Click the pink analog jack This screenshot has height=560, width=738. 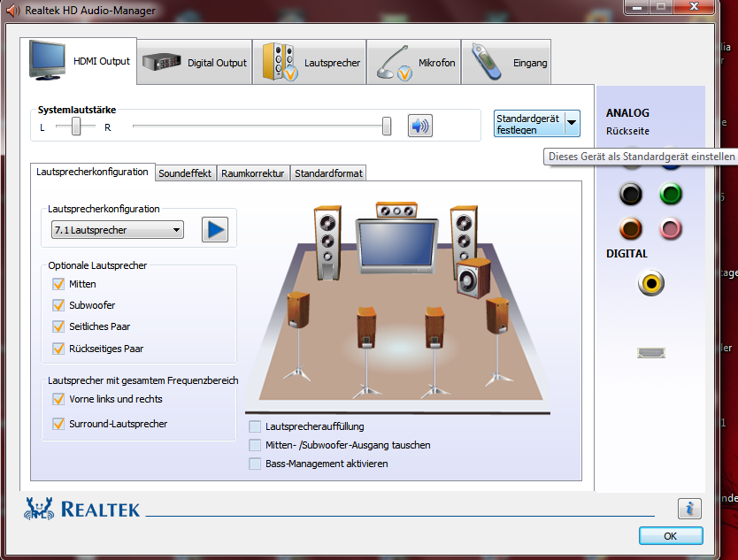click(670, 229)
